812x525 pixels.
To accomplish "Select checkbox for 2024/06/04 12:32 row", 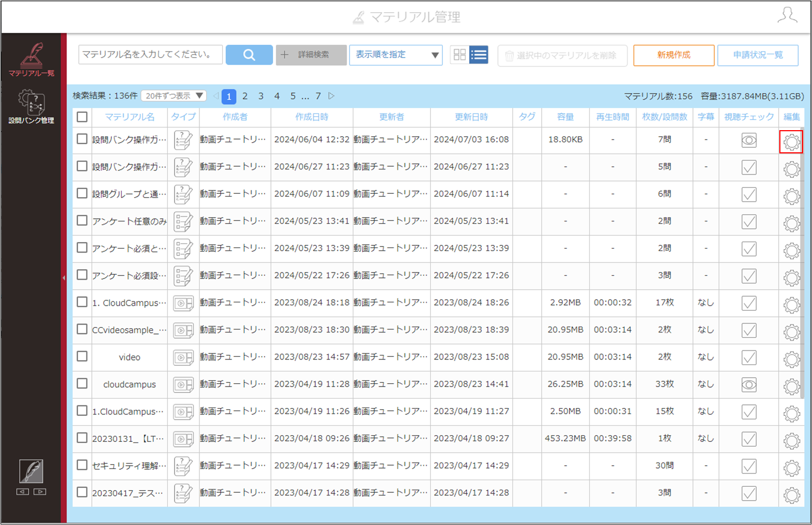I will [x=82, y=139].
